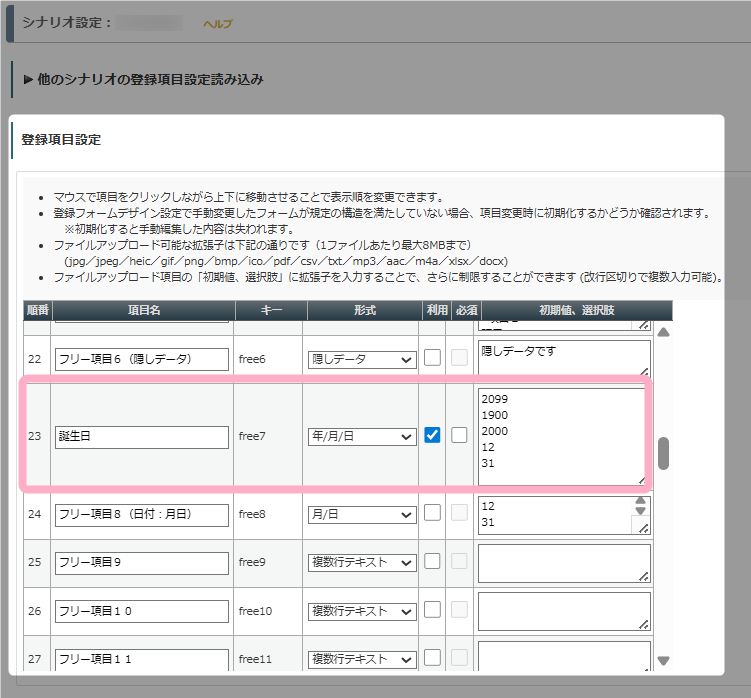751x698 pixels.
Task: Open 隠しデータ format dropdown for free6
Action: click(x=362, y=359)
